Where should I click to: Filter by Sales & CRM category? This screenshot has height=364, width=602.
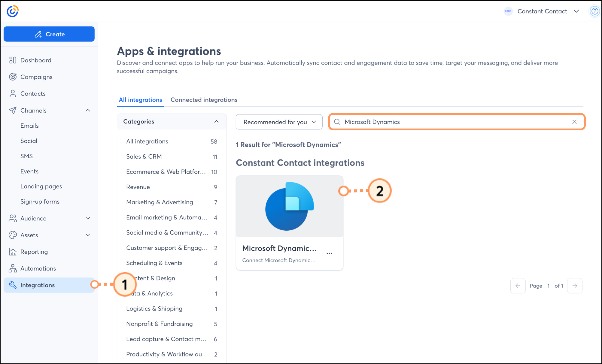click(x=144, y=156)
